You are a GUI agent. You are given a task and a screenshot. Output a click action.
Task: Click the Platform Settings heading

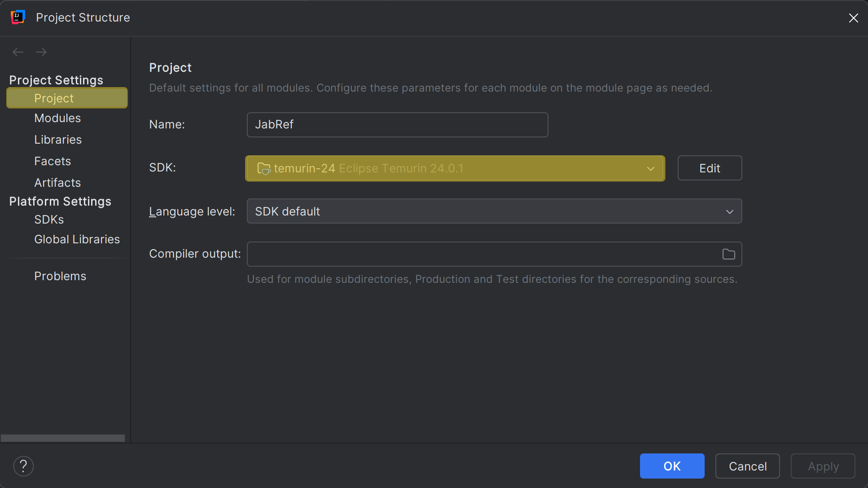(60, 201)
